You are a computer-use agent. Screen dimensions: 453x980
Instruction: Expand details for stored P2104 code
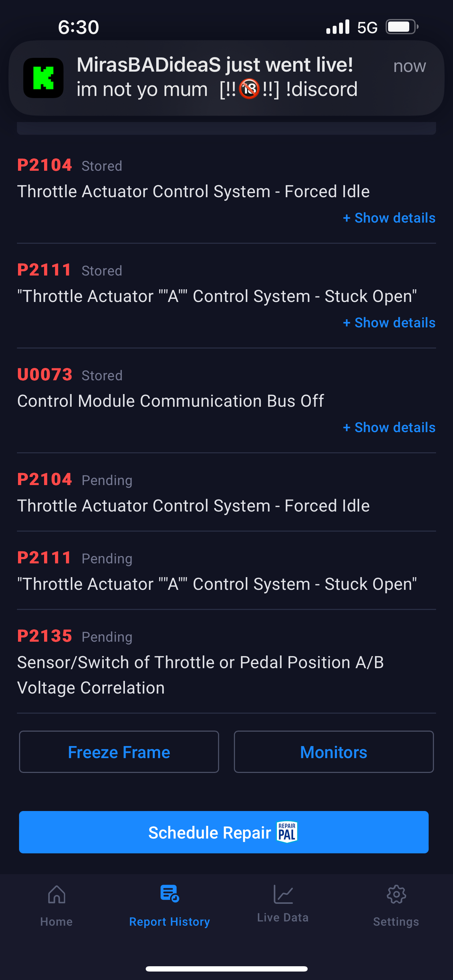pos(389,218)
